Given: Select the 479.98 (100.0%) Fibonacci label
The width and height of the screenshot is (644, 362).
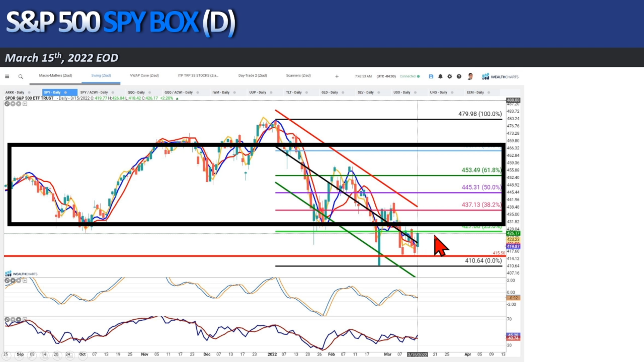Looking at the screenshot, I should pyautogui.click(x=480, y=114).
